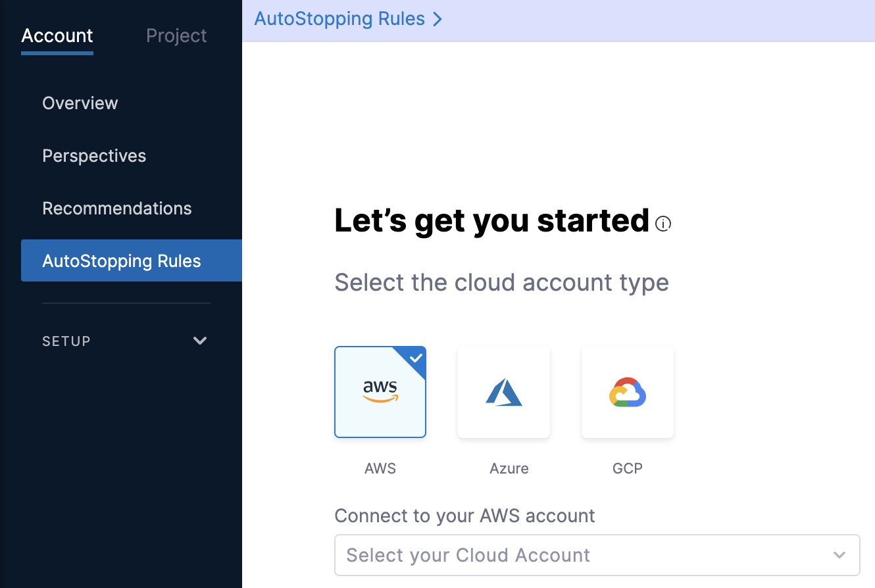Click the GCP label text

click(x=628, y=469)
